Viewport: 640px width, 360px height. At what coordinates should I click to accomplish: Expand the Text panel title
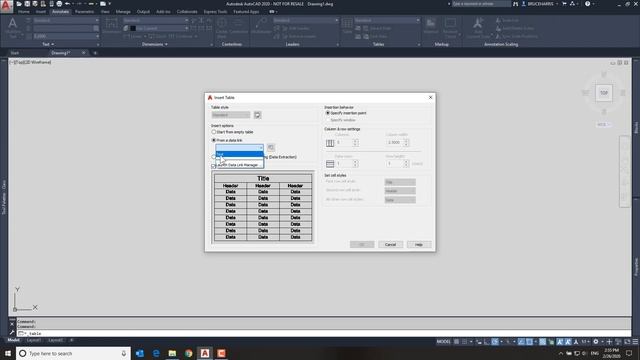pos(48,44)
